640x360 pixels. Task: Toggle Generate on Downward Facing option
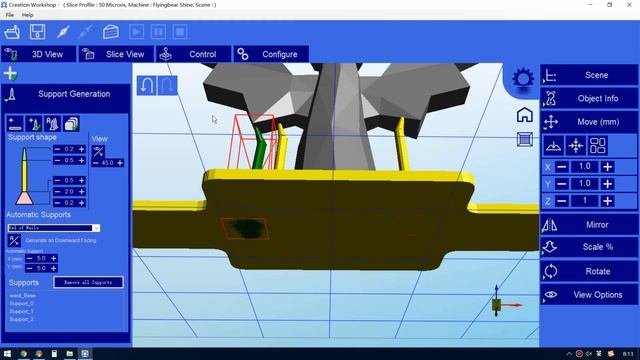tap(14, 240)
